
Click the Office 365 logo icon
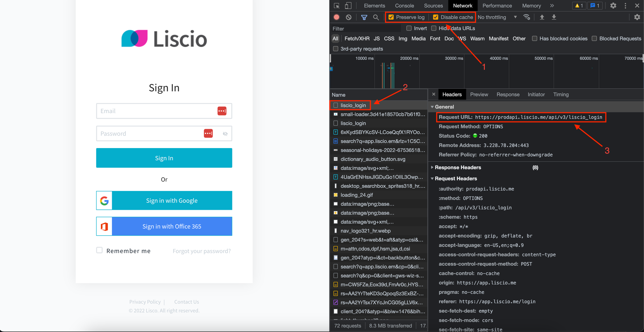pyautogui.click(x=104, y=226)
